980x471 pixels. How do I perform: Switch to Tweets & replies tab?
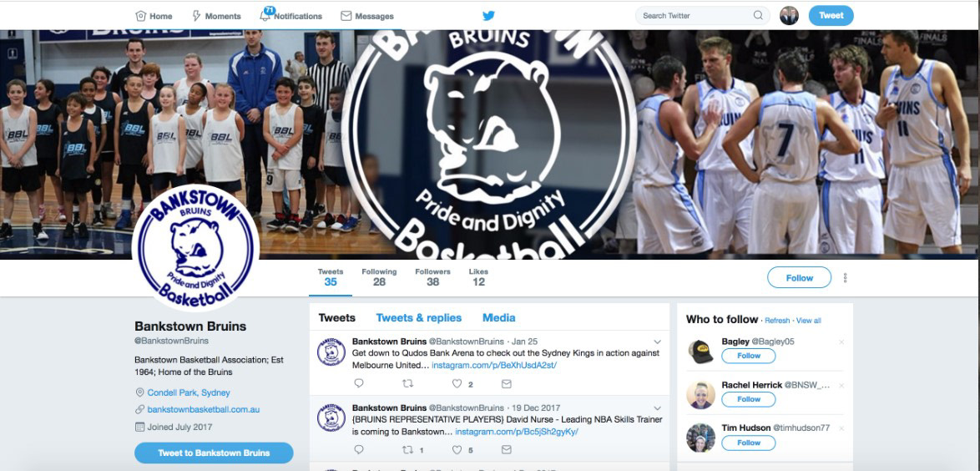(419, 317)
